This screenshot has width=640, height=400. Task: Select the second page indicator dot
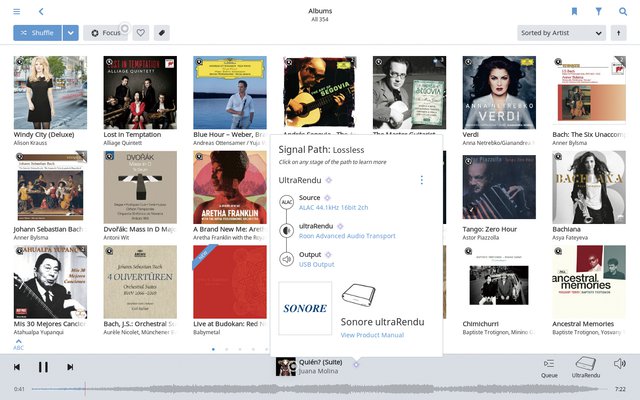coord(227,349)
